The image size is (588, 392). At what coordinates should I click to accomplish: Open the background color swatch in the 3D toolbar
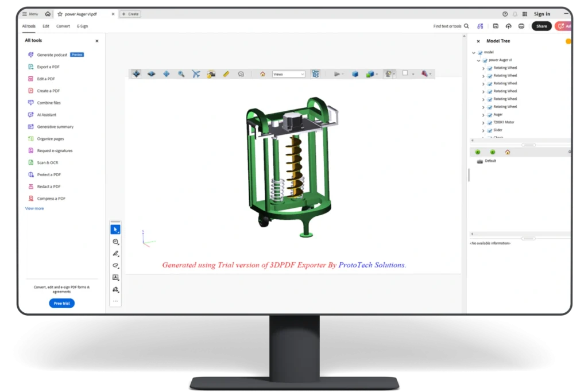(x=405, y=73)
